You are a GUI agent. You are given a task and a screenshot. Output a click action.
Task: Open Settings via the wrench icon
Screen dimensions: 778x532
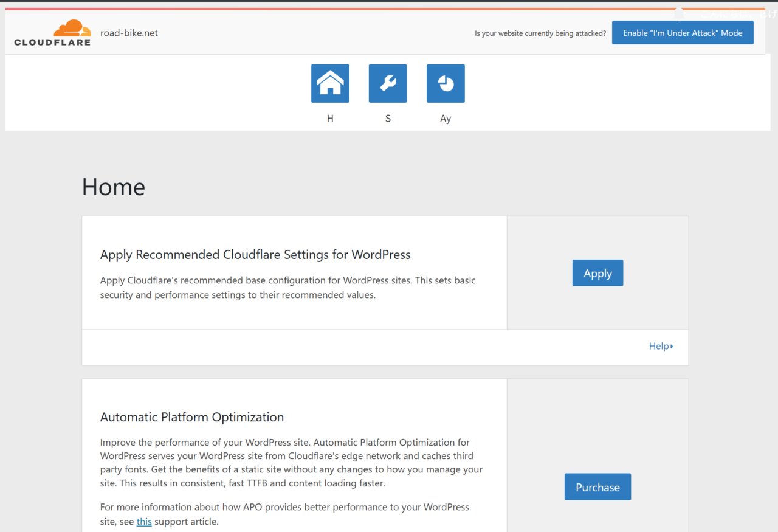388,83
